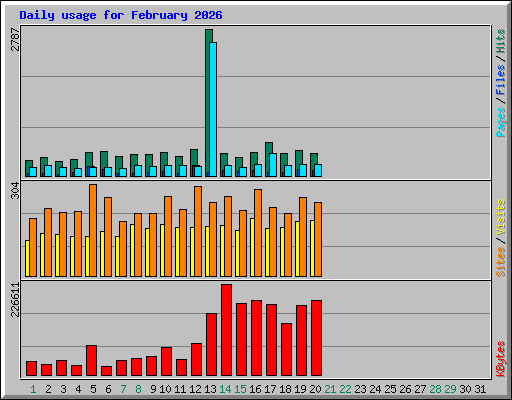Click the green day label 8

coord(138,389)
